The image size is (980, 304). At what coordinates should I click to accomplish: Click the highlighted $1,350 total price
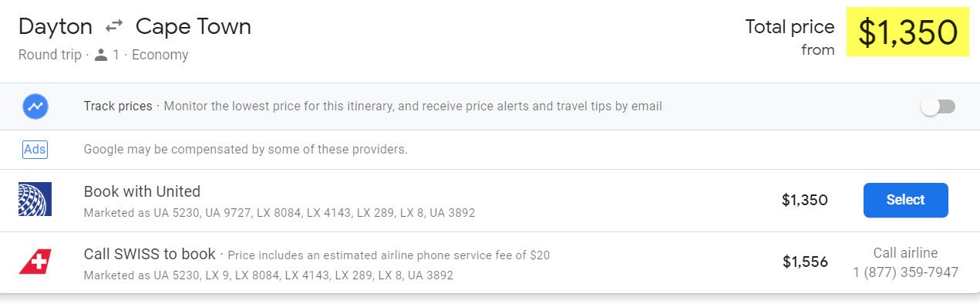[908, 32]
